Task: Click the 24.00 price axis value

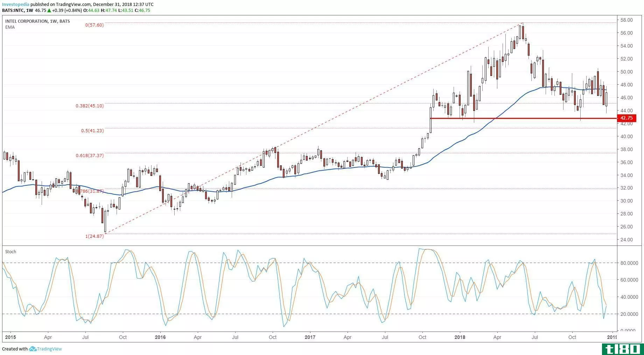Action: tap(626, 240)
